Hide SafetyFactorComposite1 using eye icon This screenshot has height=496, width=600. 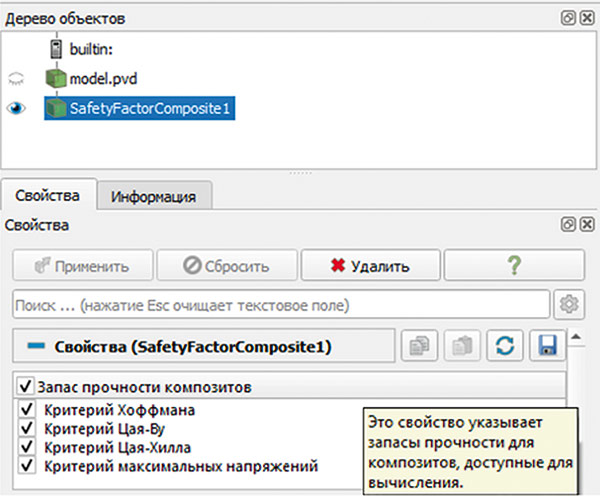pos(16,109)
